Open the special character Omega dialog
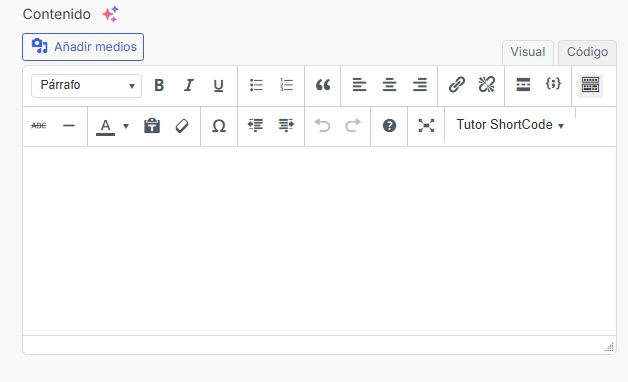This screenshot has width=628, height=382. (219, 126)
